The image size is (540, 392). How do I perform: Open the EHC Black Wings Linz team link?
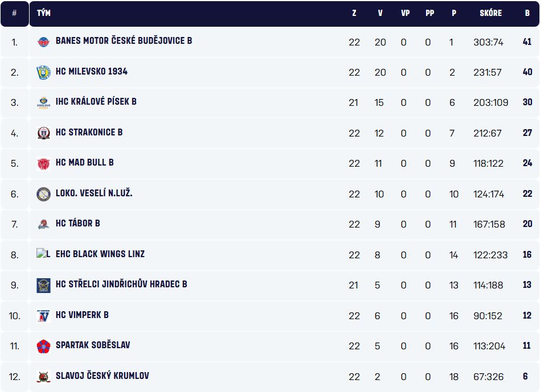pyautogui.click(x=100, y=254)
